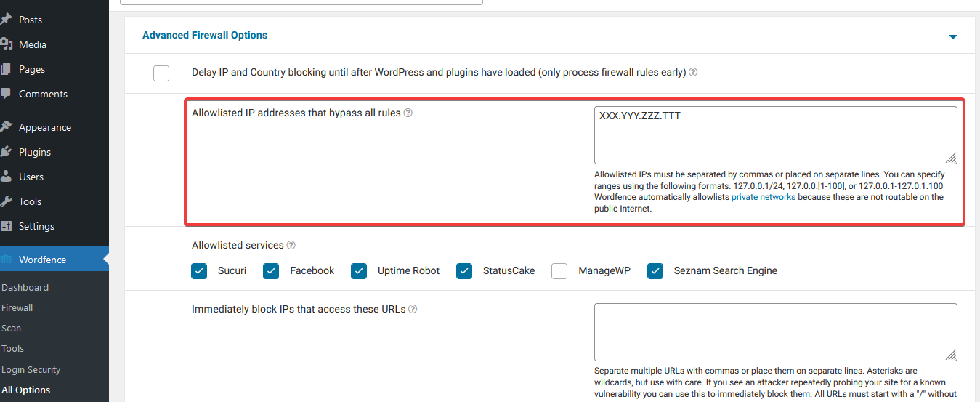980x402 pixels.
Task: Click Allowlisted services label
Action: coord(238,245)
